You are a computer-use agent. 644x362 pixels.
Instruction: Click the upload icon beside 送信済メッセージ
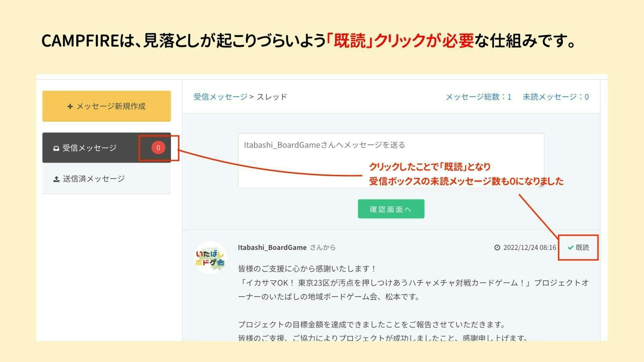[x=56, y=178]
